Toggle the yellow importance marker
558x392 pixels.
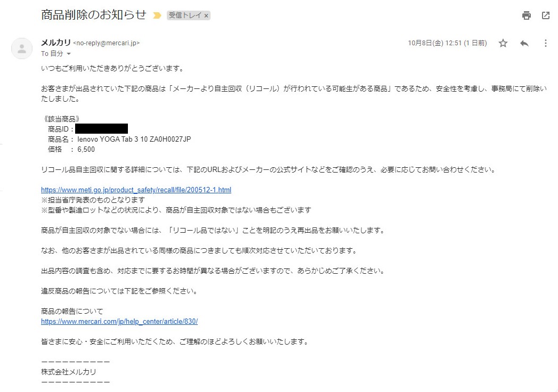tap(157, 15)
